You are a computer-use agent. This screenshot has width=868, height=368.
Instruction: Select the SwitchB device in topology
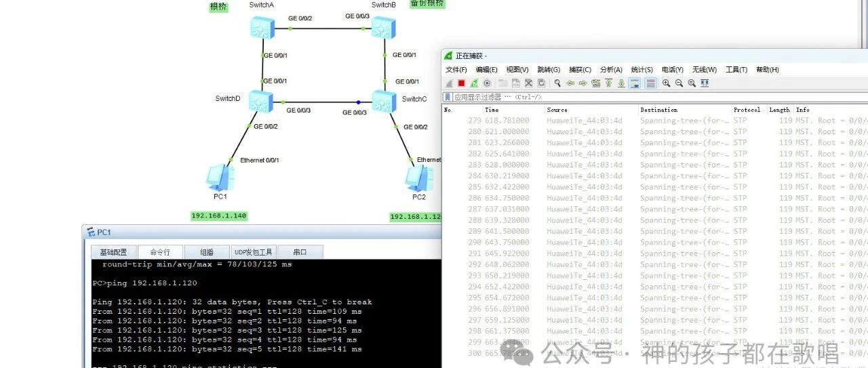(383, 27)
